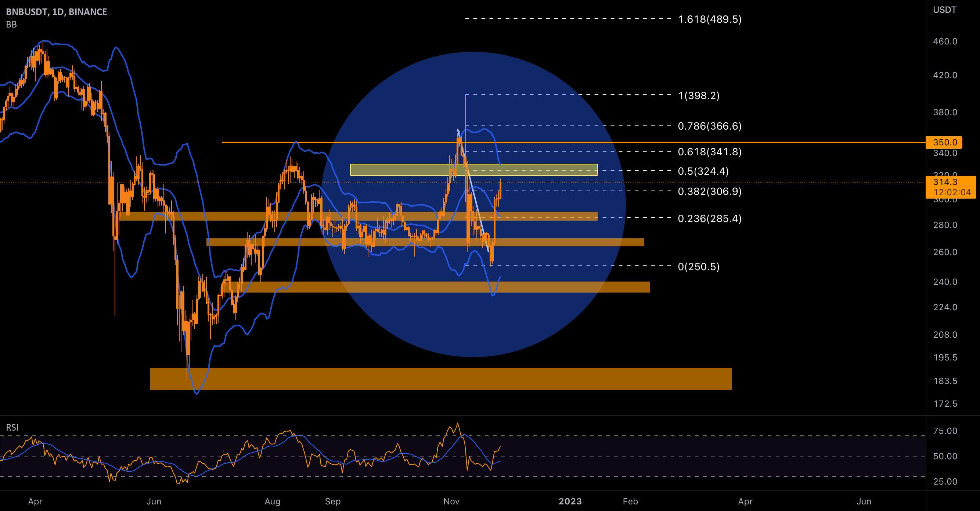Viewport: 980px width, 511px height.
Task: Click the 340.0 price axis value
Action: pyautogui.click(x=945, y=153)
